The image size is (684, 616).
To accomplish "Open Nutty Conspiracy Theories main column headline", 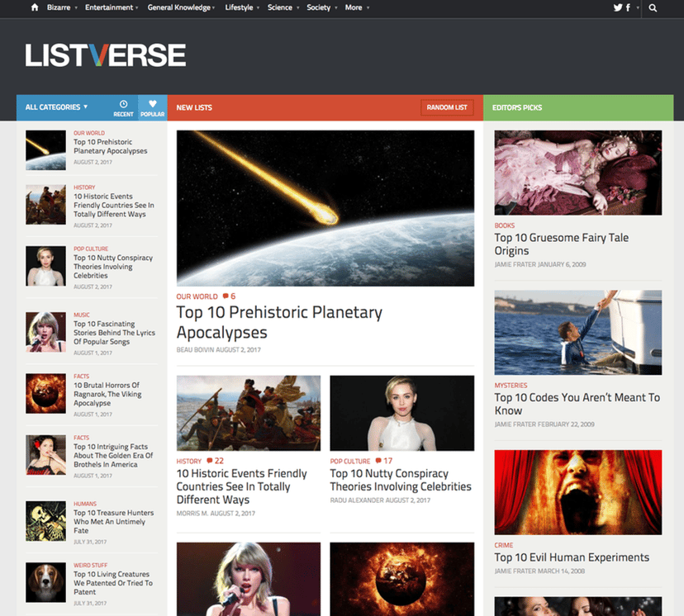I will coord(401,480).
